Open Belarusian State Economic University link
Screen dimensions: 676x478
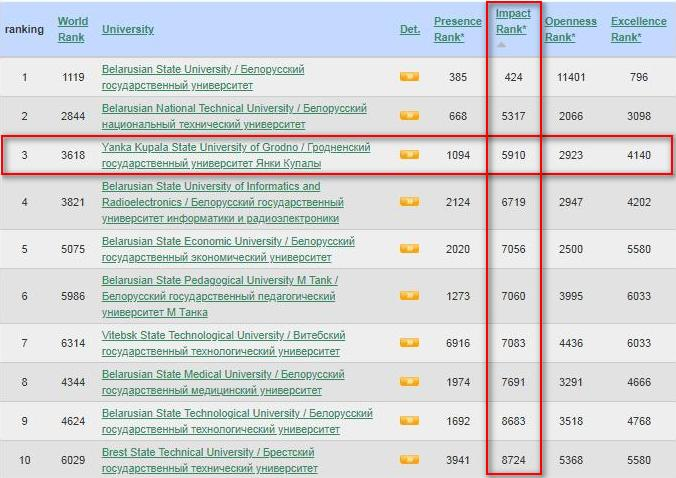(x=228, y=249)
